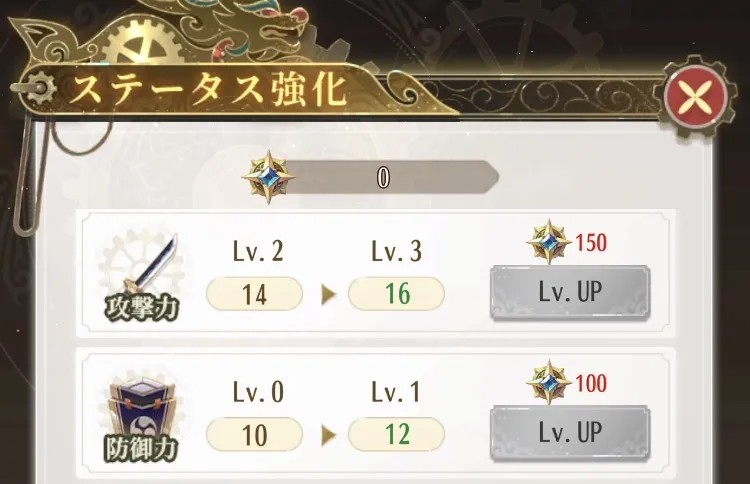Click the arrow between 10 and 12
The width and height of the screenshot is (750, 484).
(328, 435)
